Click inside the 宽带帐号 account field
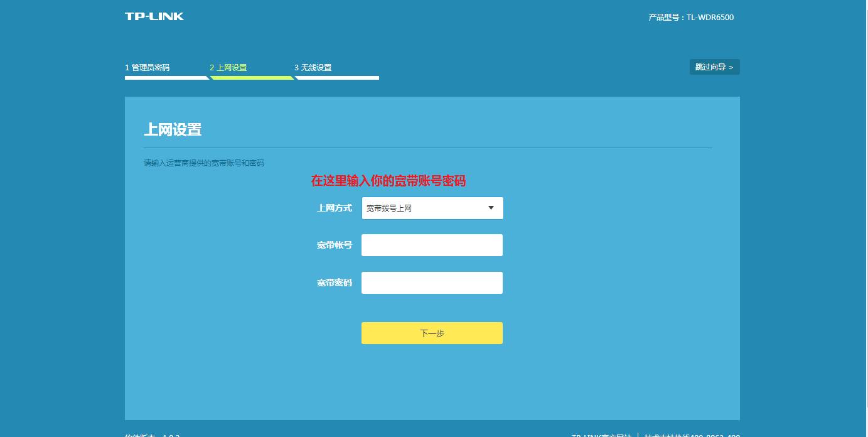 (x=432, y=245)
